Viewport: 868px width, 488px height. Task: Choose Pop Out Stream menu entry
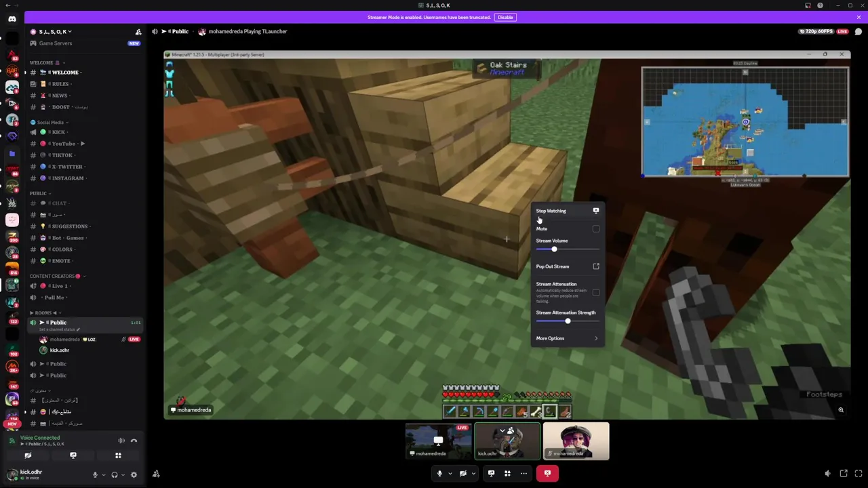(x=568, y=266)
